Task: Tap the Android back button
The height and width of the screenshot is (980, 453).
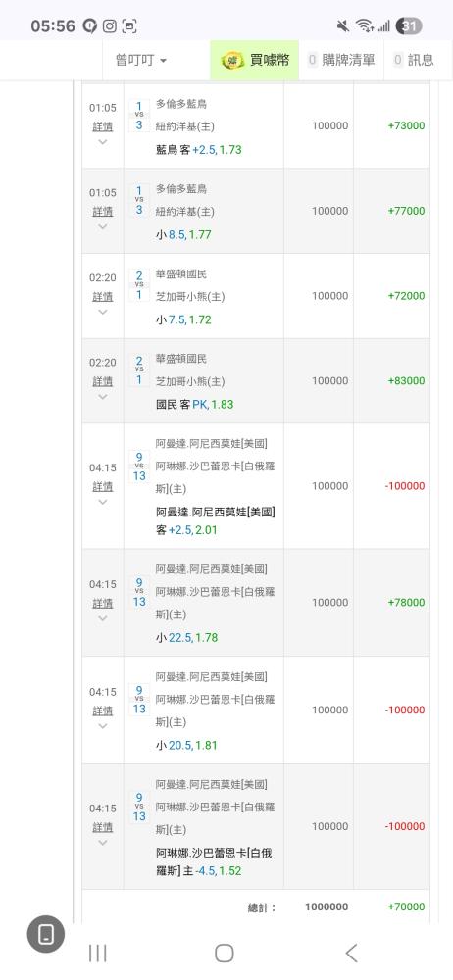Action: click(x=352, y=954)
